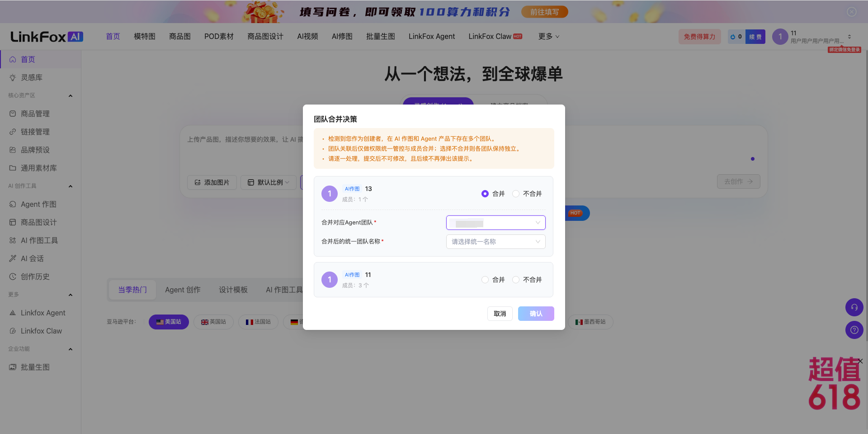Click the 创作历史 clock icon

pos(13,277)
